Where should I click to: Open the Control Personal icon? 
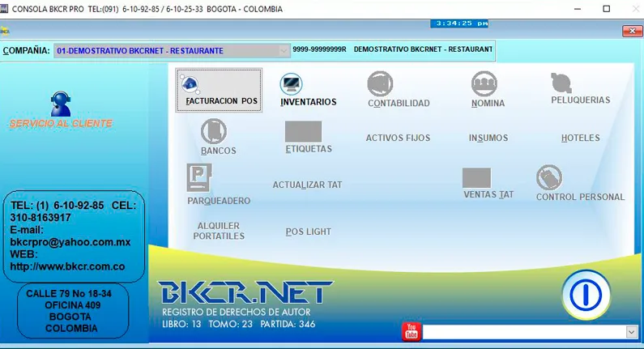coord(549,177)
